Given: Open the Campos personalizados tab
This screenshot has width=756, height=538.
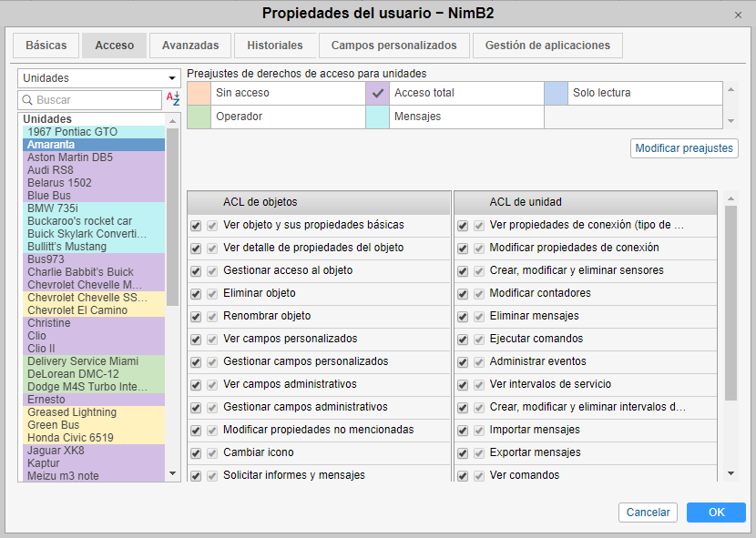Looking at the screenshot, I should pyautogui.click(x=393, y=46).
